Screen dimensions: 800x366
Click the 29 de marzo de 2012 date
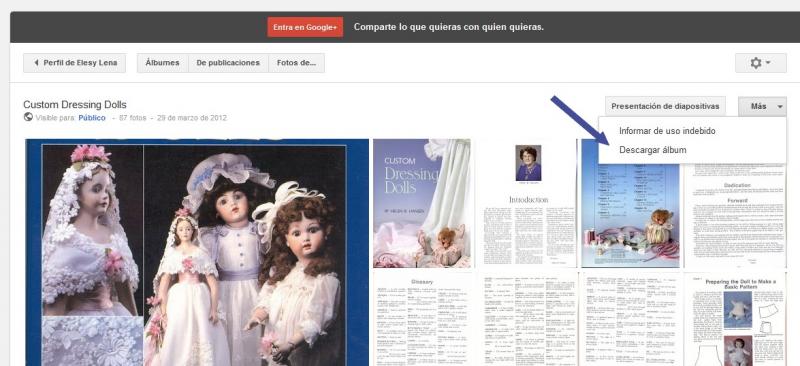192,118
